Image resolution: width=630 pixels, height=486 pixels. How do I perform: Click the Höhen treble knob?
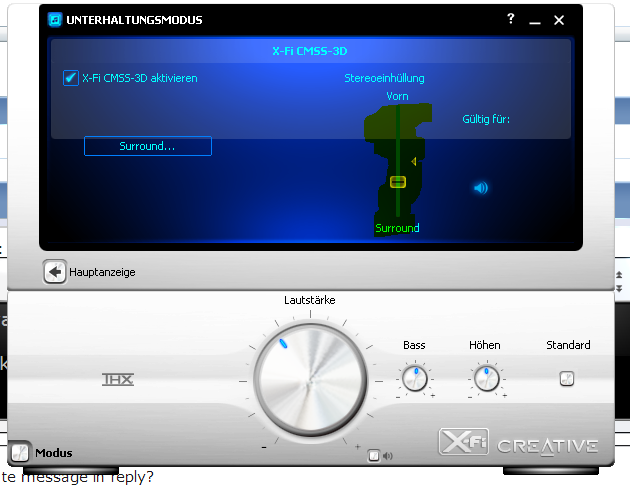(x=486, y=379)
